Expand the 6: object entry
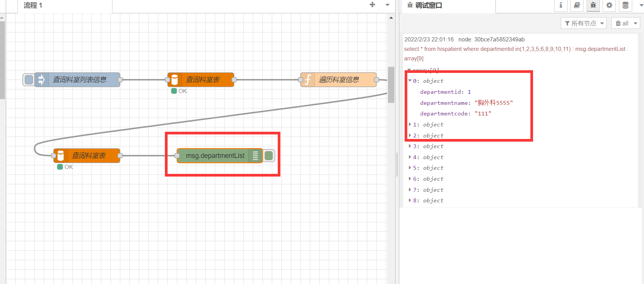644x284 pixels. click(410, 179)
